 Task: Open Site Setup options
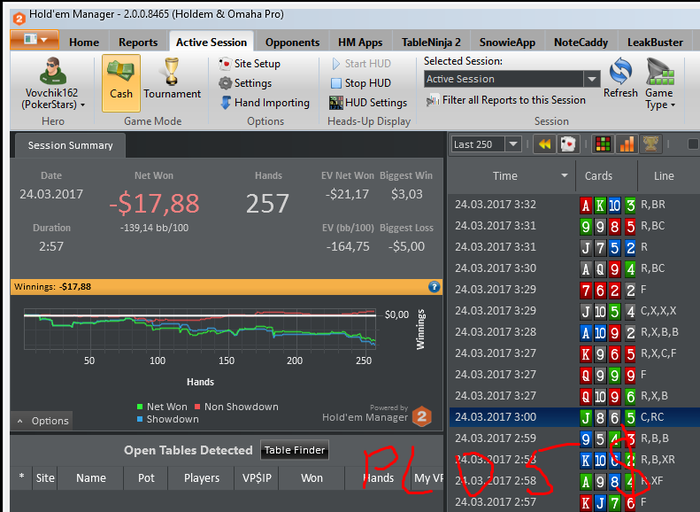[250, 64]
